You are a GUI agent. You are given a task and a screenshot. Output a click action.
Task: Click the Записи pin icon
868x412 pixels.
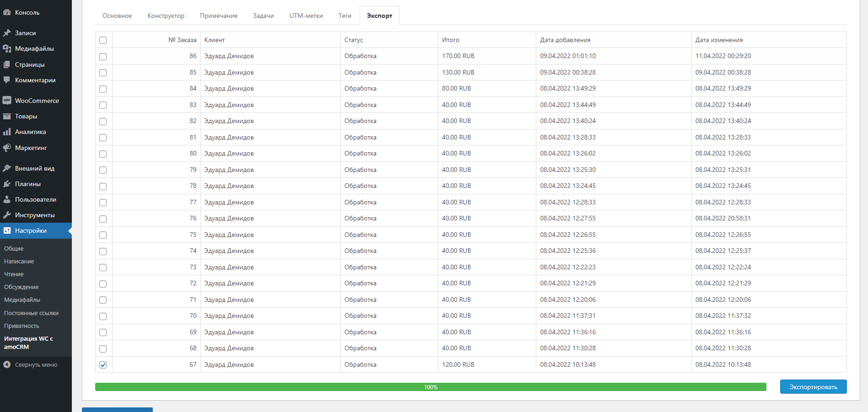click(x=7, y=33)
